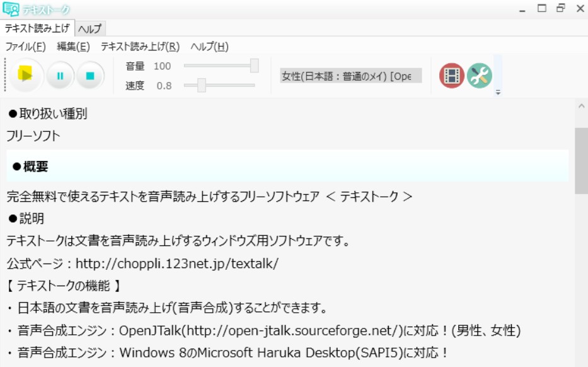Click the line 日本語の文書を音声読み上げ(音声合成)
The width and height of the screenshot is (588, 367).
[x=167, y=308]
